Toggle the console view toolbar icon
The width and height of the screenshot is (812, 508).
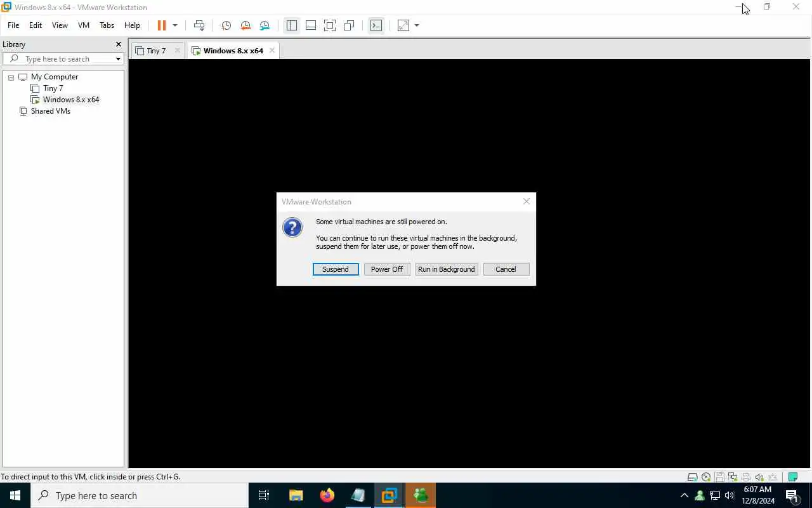tap(376, 25)
